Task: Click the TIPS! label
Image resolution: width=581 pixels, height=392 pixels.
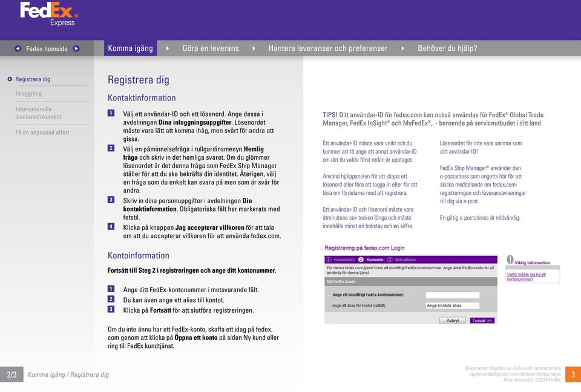Action: click(330, 115)
